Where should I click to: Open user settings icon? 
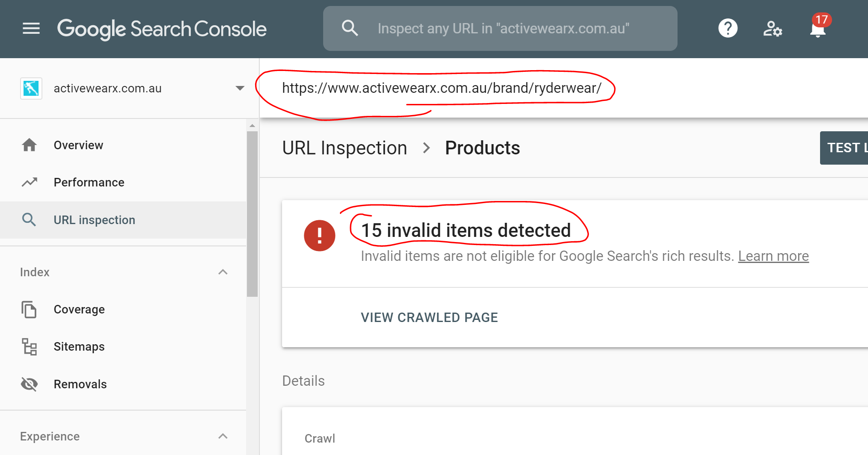[x=773, y=29]
